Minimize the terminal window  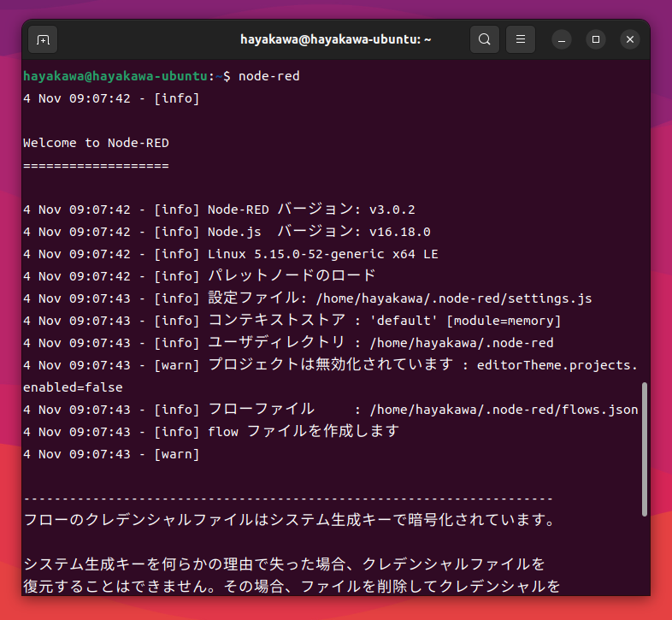click(x=562, y=39)
